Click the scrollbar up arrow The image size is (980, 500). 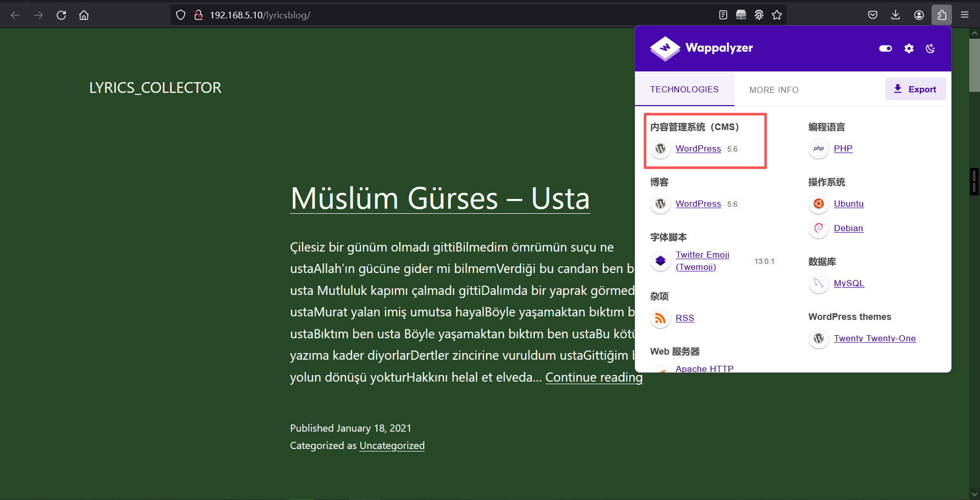click(974, 33)
